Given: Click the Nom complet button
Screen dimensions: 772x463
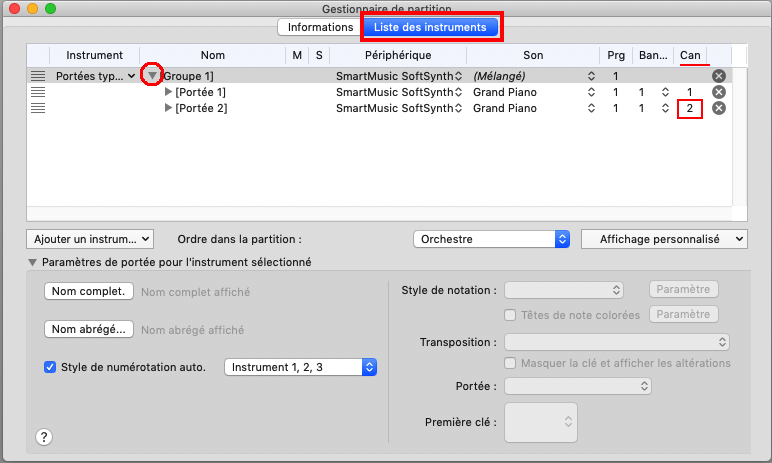Looking at the screenshot, I should click(88, 292).
